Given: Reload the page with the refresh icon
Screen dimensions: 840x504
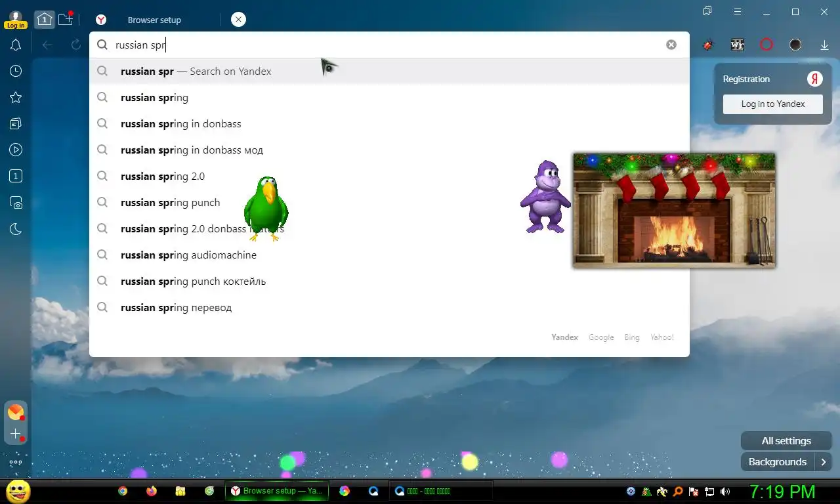Looking at the screenshot, I should click(x=76, y=45).
